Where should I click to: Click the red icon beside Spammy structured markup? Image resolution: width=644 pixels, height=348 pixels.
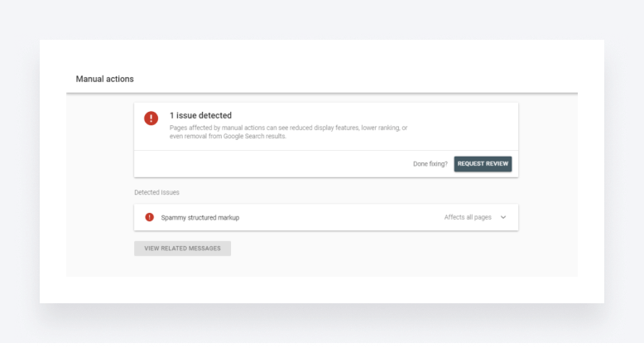(150, 217)
